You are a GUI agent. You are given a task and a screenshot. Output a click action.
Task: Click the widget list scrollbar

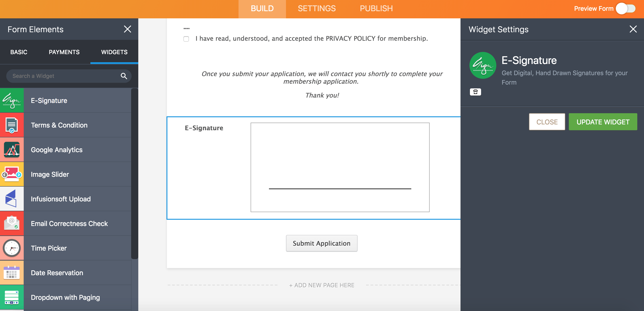coord(134,173)
